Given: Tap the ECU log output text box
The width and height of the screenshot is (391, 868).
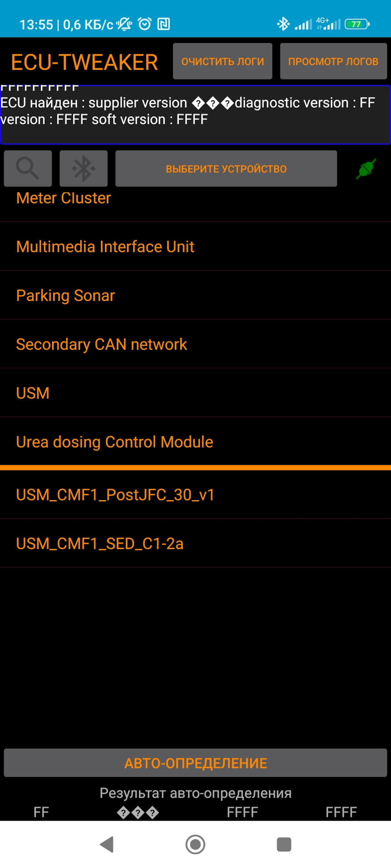Looking at the screenshot, I should [x=195, y=115].
